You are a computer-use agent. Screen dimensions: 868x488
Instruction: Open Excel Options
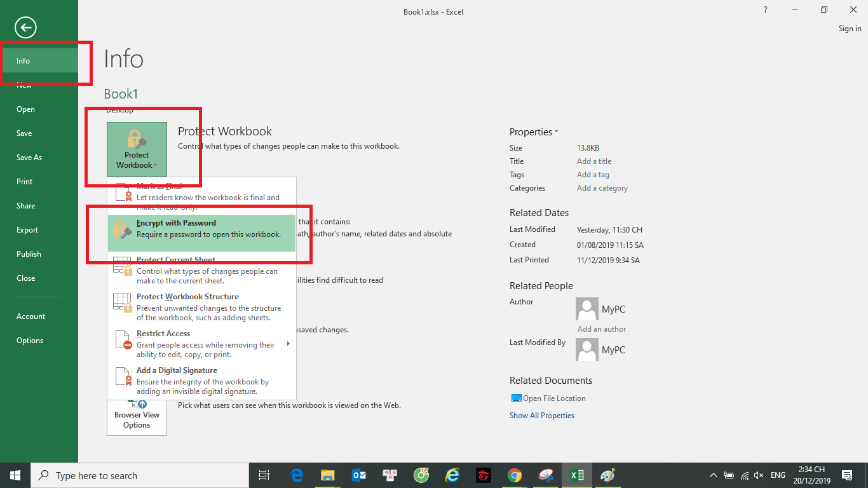(39, 341)
